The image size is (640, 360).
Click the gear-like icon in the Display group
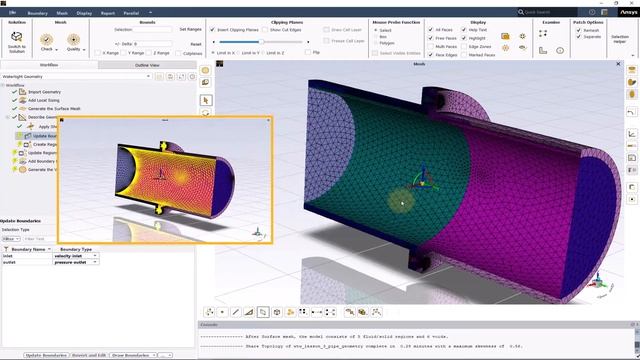[522, 36]
